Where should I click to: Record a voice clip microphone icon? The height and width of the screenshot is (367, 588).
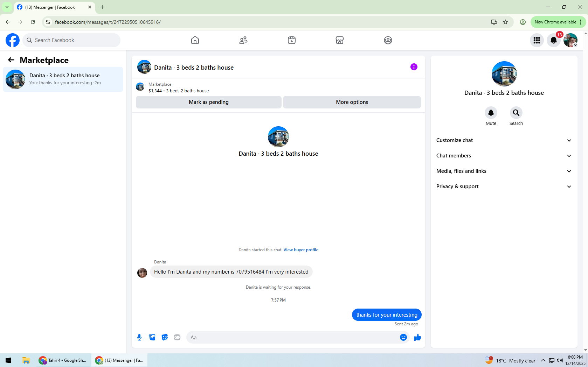pos(139,337)
